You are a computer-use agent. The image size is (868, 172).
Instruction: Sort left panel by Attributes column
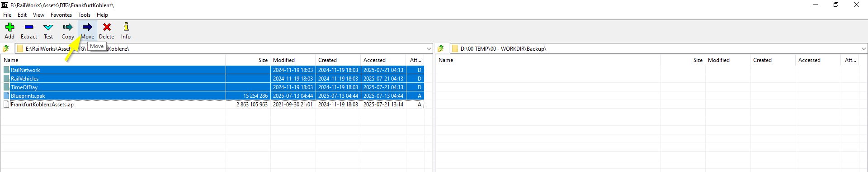click(x=415, y=60)
